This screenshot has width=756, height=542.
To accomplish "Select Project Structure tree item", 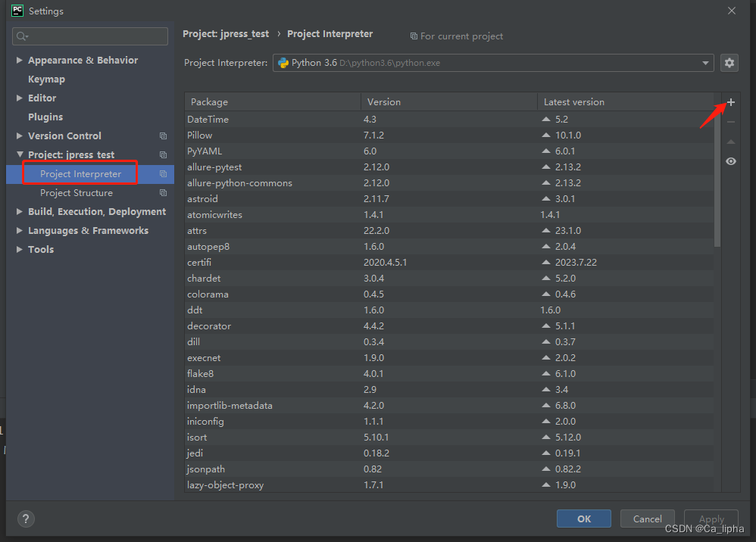I will tap(77, 193).
